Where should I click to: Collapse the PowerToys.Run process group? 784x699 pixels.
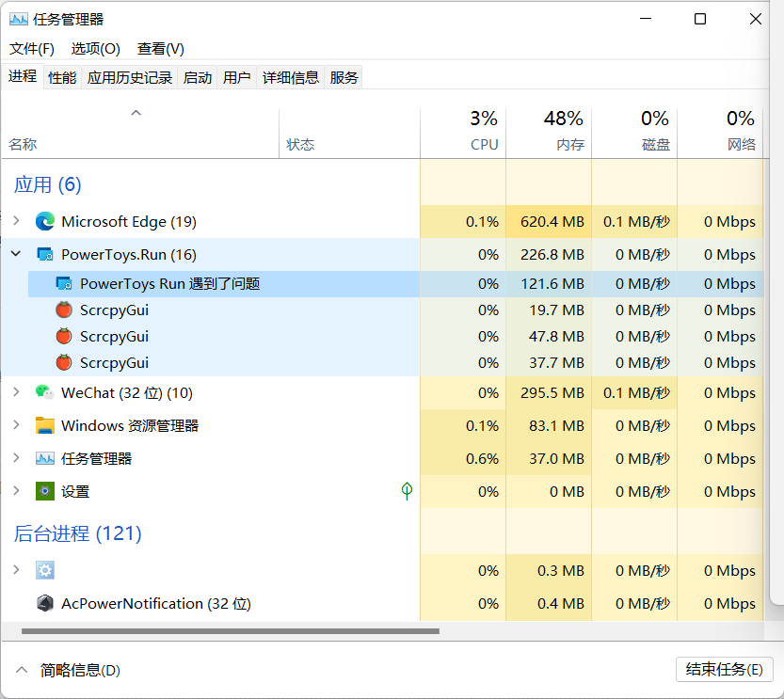15,254
